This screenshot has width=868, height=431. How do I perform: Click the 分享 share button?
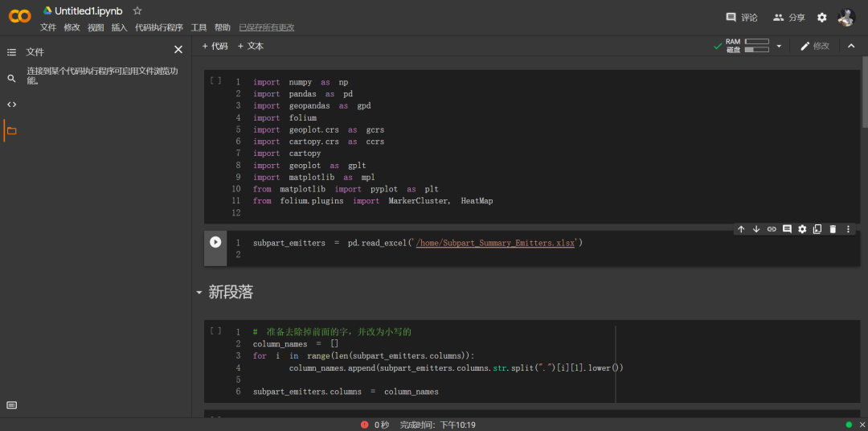[789, 17]
